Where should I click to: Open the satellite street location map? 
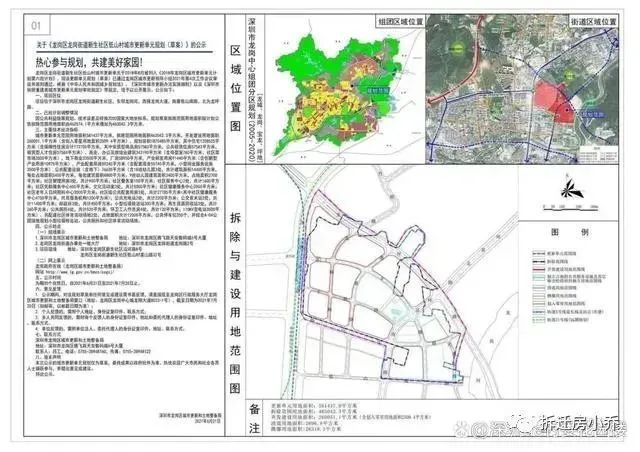click(x=522, y=89)
